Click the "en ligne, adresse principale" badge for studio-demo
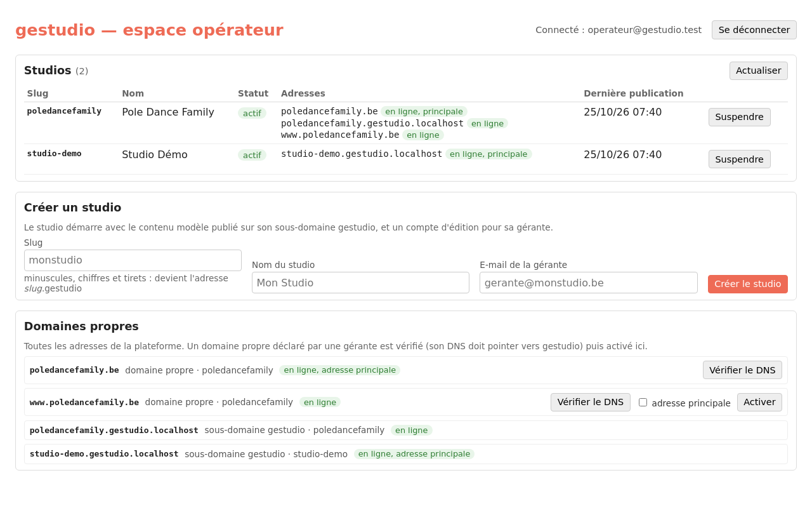The height and width of the screenshot is (508, 812). pyautogui.click(x=414, y=454)
